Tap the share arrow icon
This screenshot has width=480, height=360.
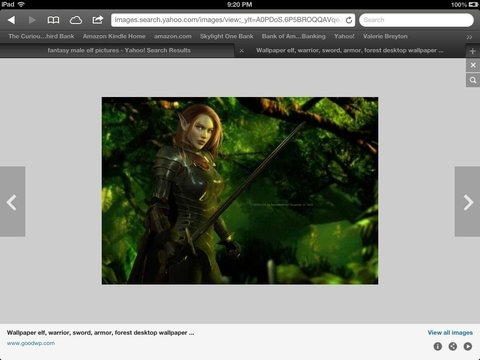click(97, 20)
